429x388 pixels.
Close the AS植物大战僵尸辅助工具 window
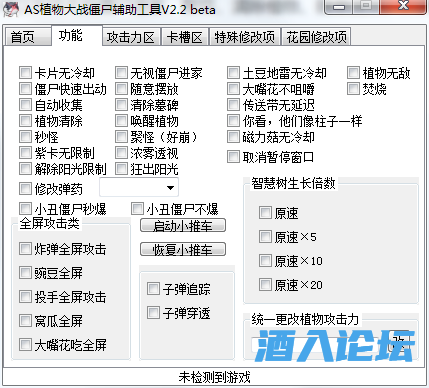[404, 6]
